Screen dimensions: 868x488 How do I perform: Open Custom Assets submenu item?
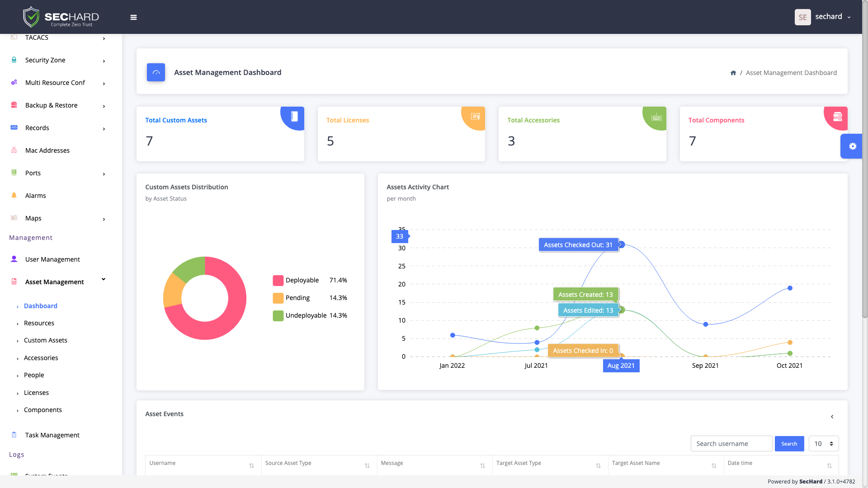coord(45,340)
